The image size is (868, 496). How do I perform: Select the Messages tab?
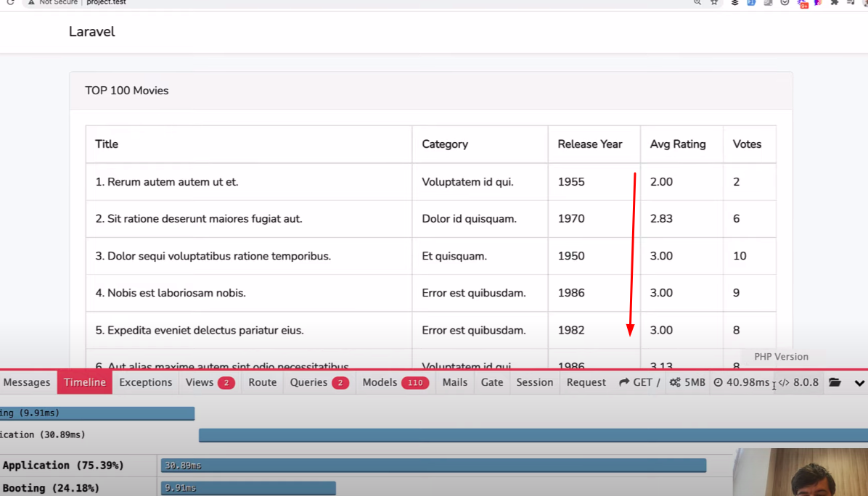[x=28, y=382]
